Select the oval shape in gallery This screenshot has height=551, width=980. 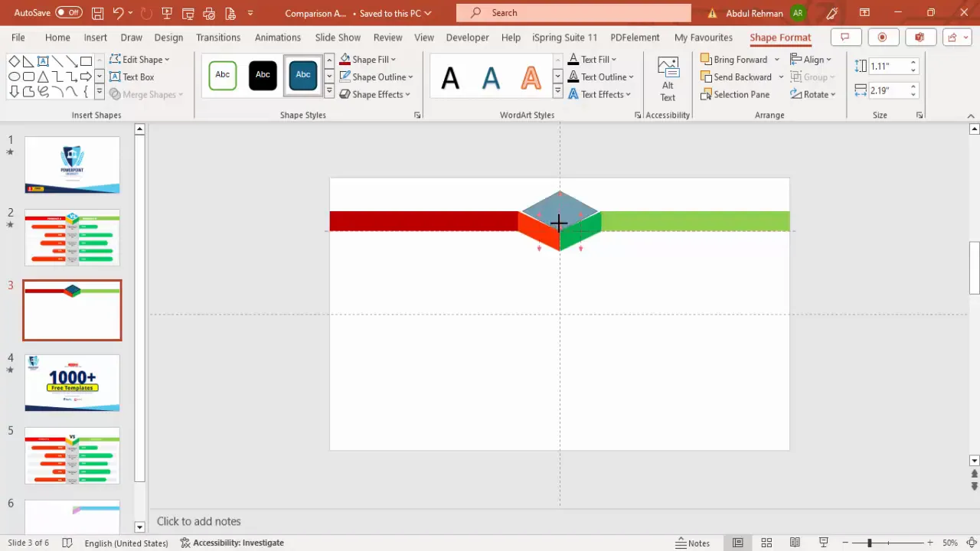point(14,77)
